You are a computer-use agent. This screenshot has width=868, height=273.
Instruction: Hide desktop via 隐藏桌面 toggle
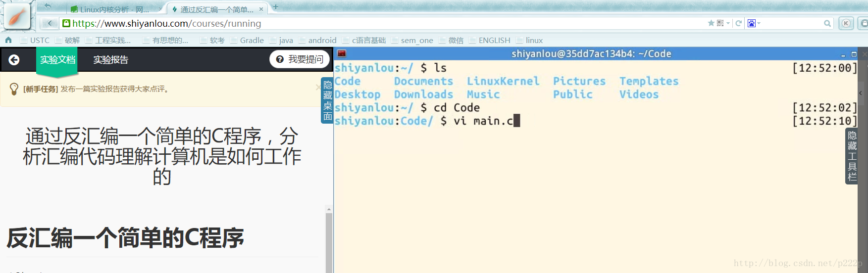[327, 100]
